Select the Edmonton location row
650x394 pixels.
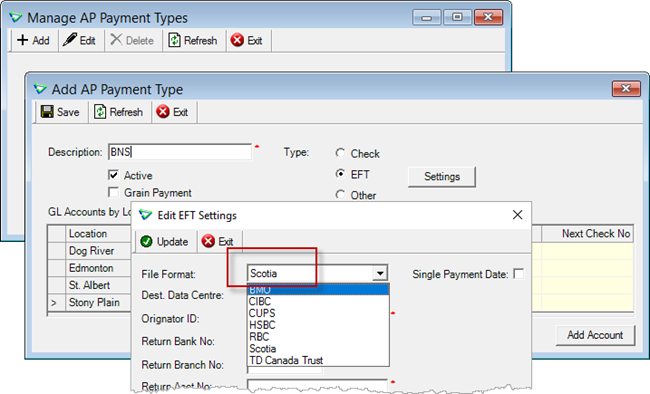pyautogui.click(x=91, y=268)
